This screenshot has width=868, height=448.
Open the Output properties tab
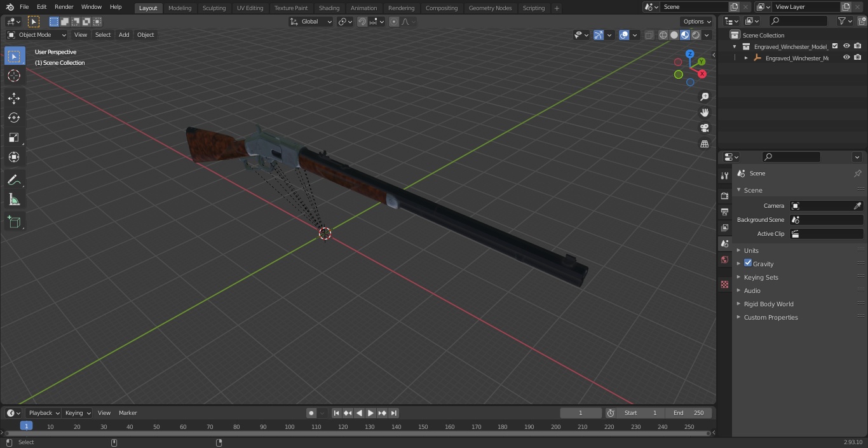pyautogui.click(x=724, y=212)
